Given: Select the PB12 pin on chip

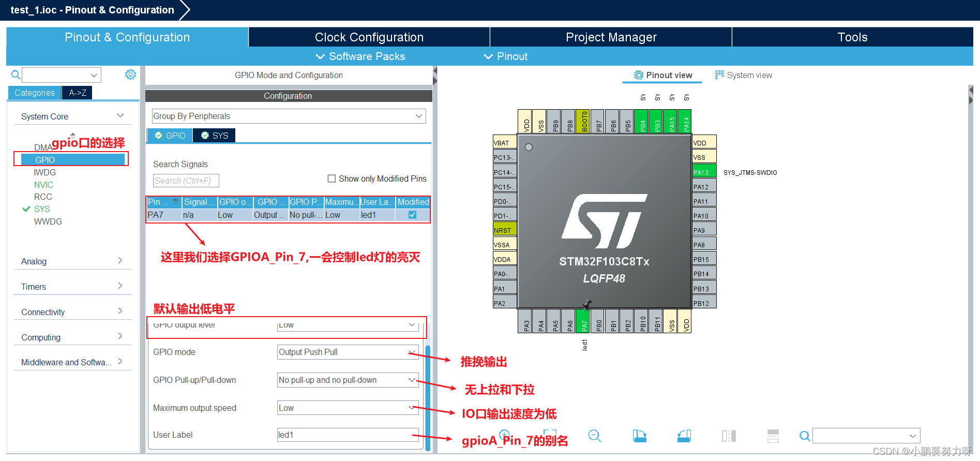Looking at the screenshot, I should click(x=704, y=302).
